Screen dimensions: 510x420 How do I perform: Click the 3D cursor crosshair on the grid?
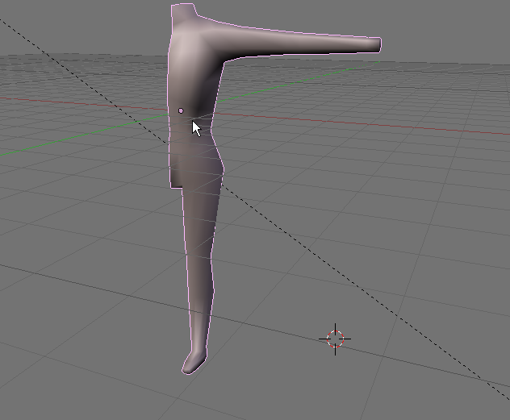click(x=335, y=339)
